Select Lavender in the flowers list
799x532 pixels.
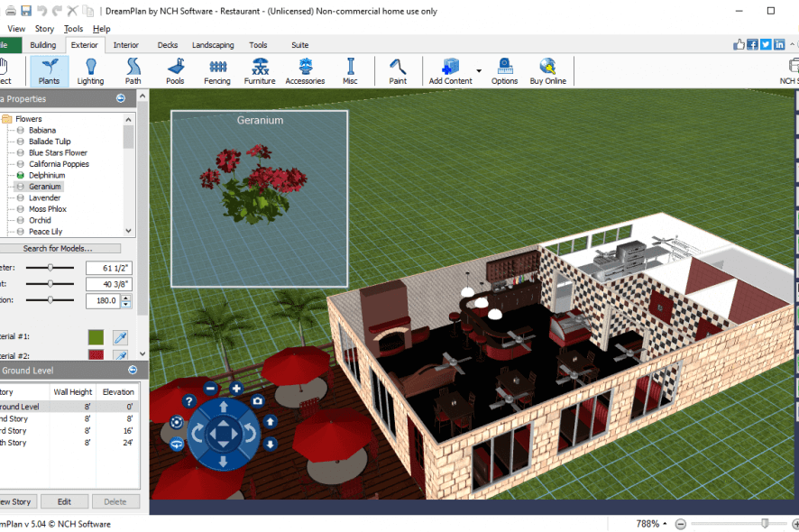(44, 197)
